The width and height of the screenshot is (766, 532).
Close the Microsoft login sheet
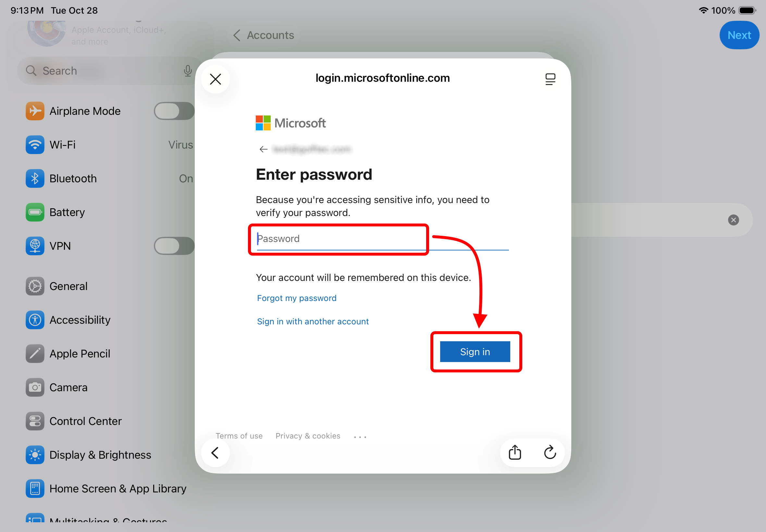click(216, 79)
